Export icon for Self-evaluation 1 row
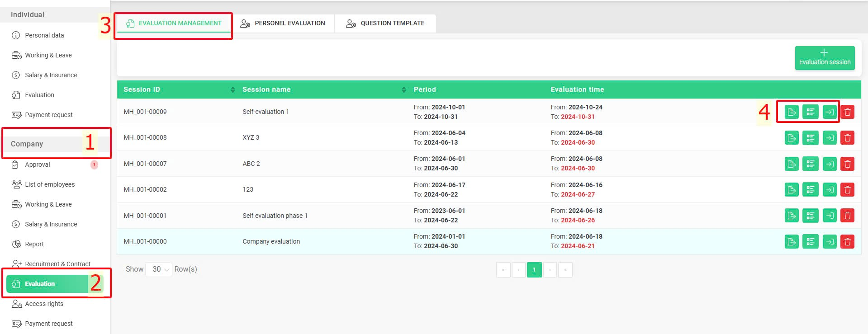 [792, 112]
